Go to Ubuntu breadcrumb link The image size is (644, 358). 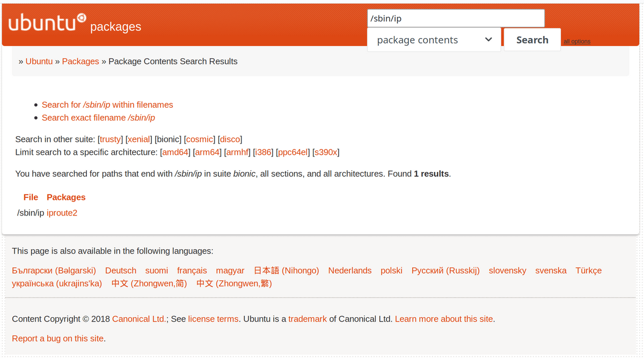tap(39, 62)
